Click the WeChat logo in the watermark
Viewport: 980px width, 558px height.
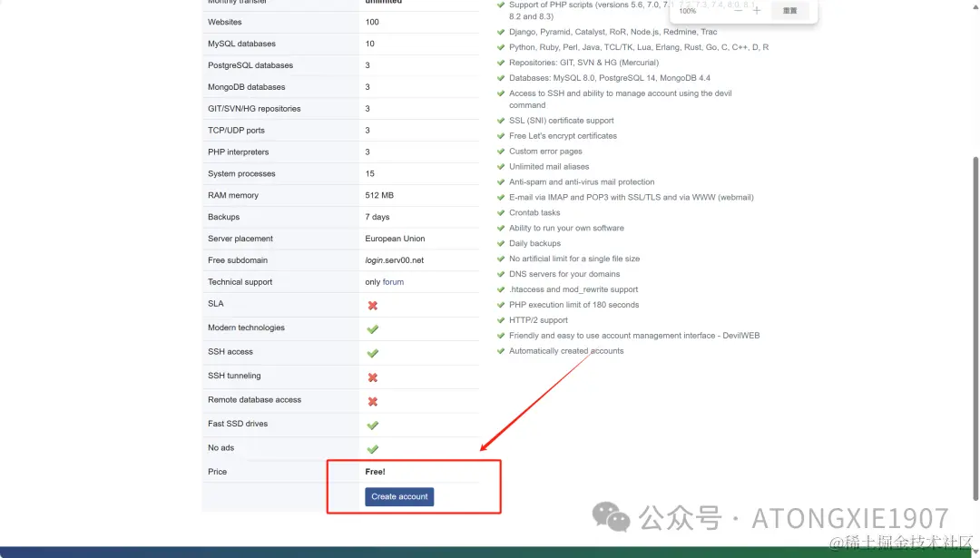tap(611, 517)
